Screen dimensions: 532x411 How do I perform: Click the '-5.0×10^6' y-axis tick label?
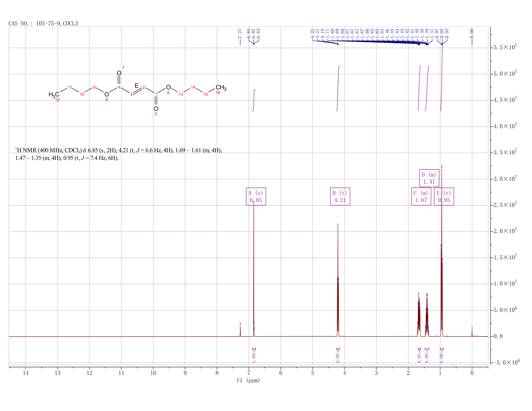click(x=507, y=363)
